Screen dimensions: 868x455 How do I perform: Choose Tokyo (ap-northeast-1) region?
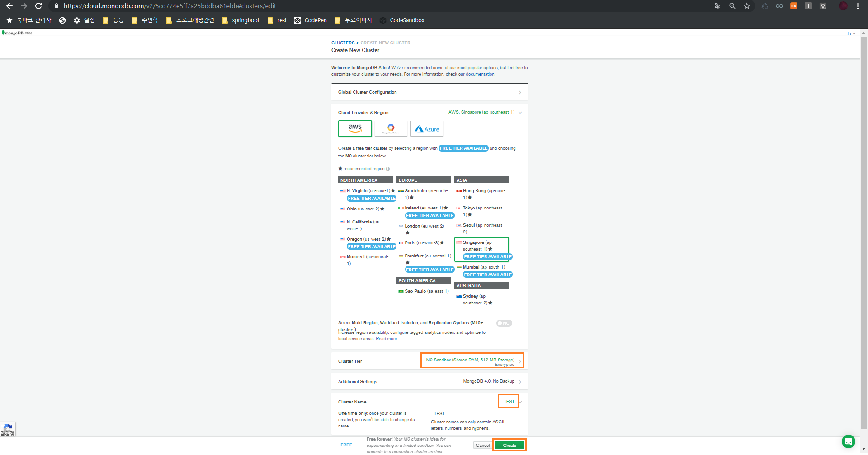(480, 211)
